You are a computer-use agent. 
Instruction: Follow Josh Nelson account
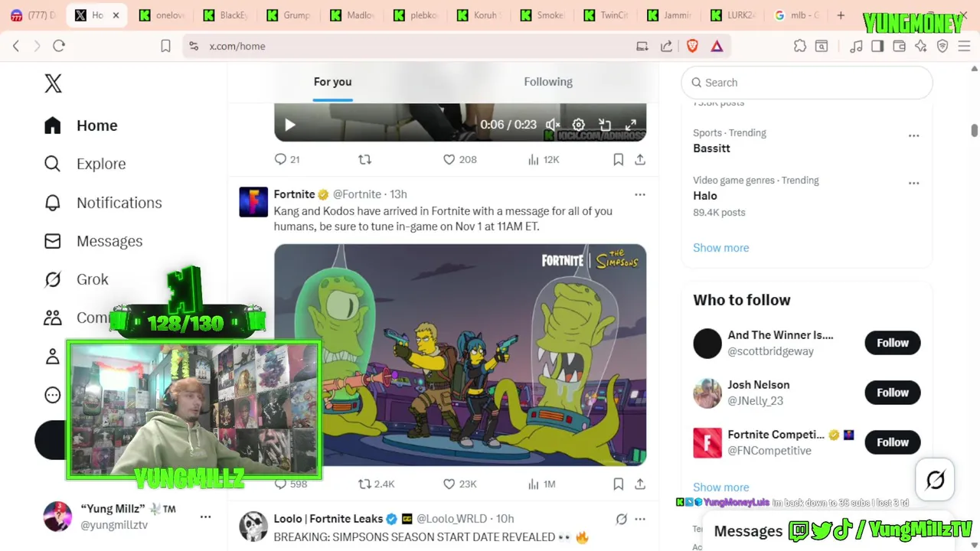893,393
